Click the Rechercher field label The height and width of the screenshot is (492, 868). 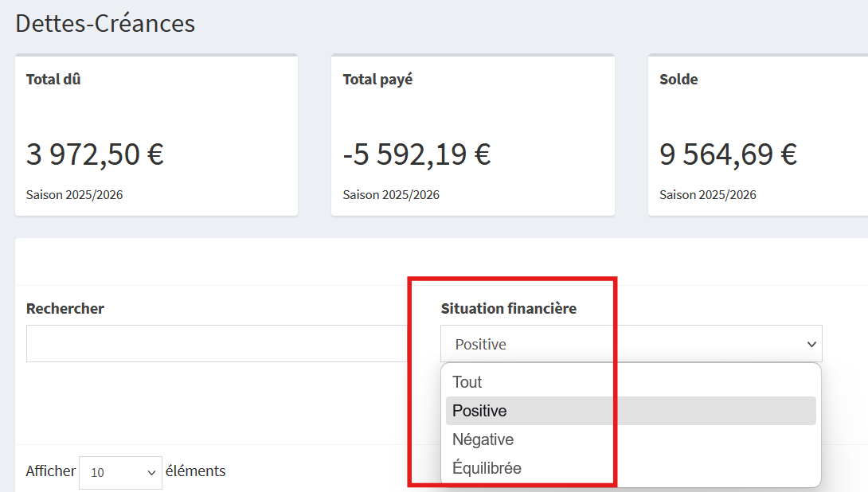[65, 308]
